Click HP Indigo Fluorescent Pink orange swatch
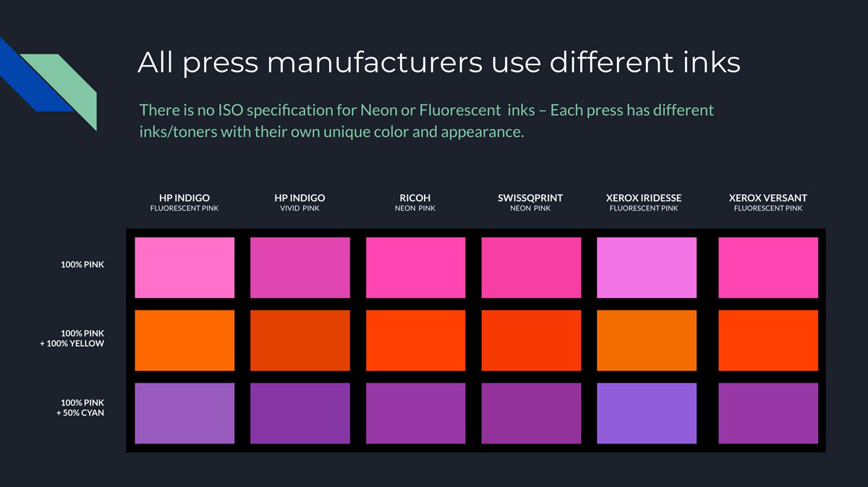Viewport: 868px width, 487px height. (184, 341)
